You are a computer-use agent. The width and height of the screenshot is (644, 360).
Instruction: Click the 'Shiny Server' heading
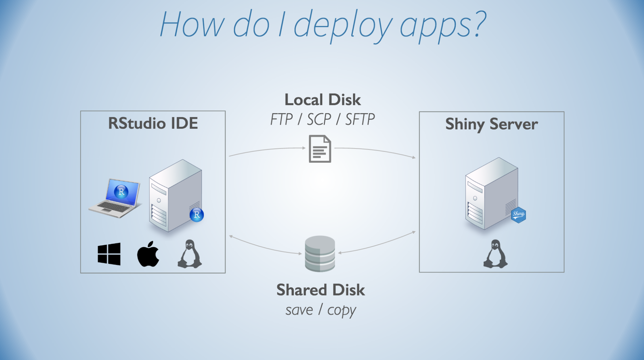click(491, 125)
